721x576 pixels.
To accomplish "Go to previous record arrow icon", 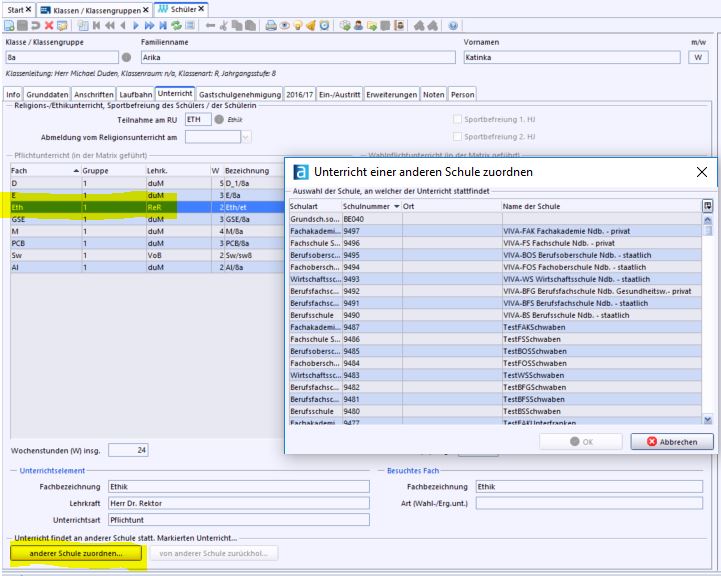I will [x=123, y=26].
